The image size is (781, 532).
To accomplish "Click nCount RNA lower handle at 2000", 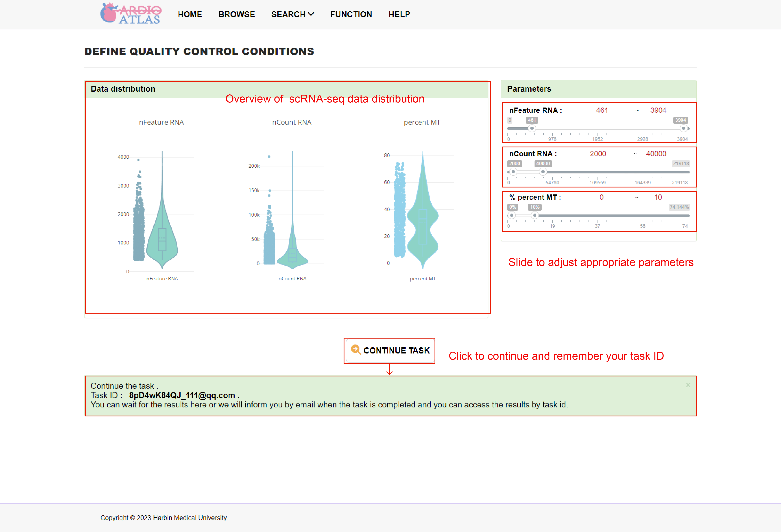I will [513, 172].
